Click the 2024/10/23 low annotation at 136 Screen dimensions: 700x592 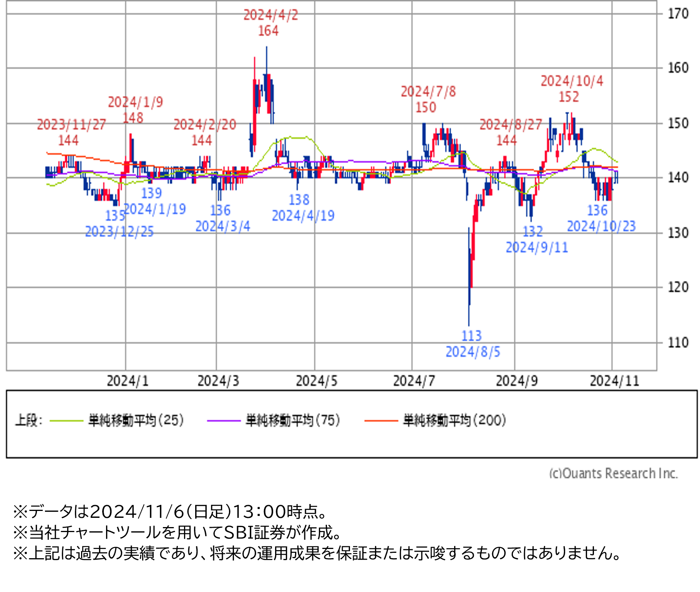[x=601, y=219]
